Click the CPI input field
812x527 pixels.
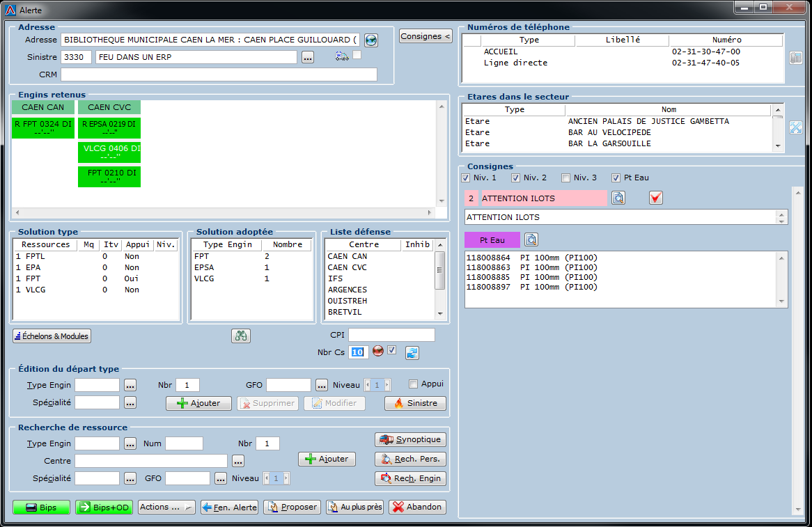pos(391,335)
